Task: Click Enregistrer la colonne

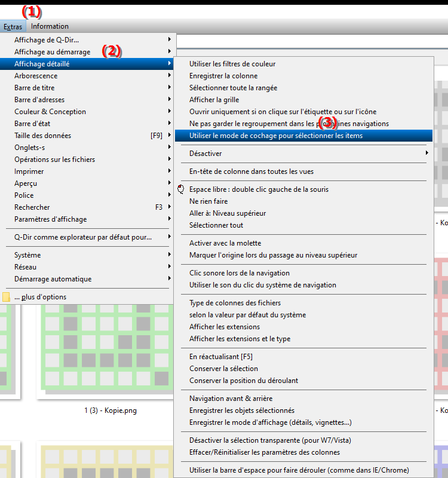Action: (x=223, y=76)
